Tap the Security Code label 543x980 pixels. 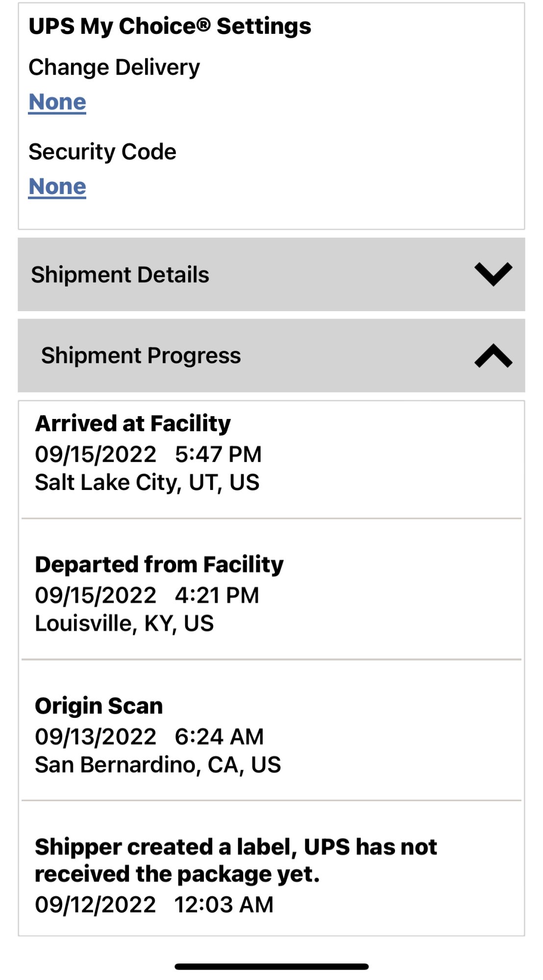click(102, 152)
